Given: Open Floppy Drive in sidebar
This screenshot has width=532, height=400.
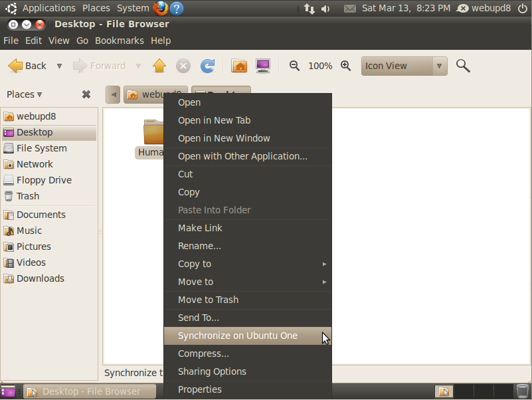Looking at the screenshot, I should click(x=49, y=180).
